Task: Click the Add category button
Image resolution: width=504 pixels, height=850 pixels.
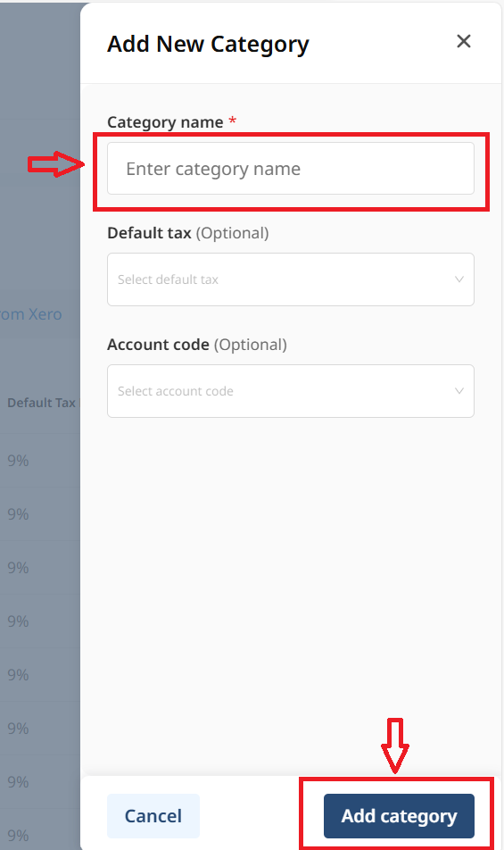Action: click(399, 816)
